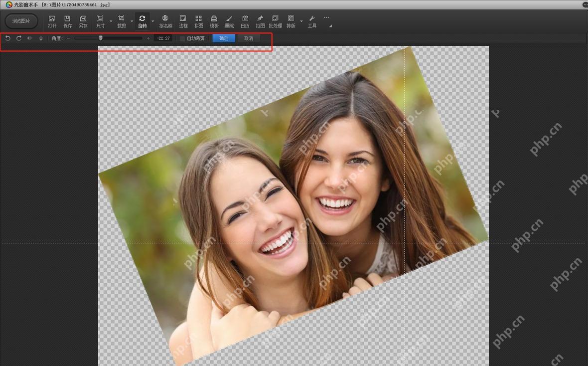Select the 裁剪 crop tool
This screenshot has height=366, width=588.
[122, 21]
